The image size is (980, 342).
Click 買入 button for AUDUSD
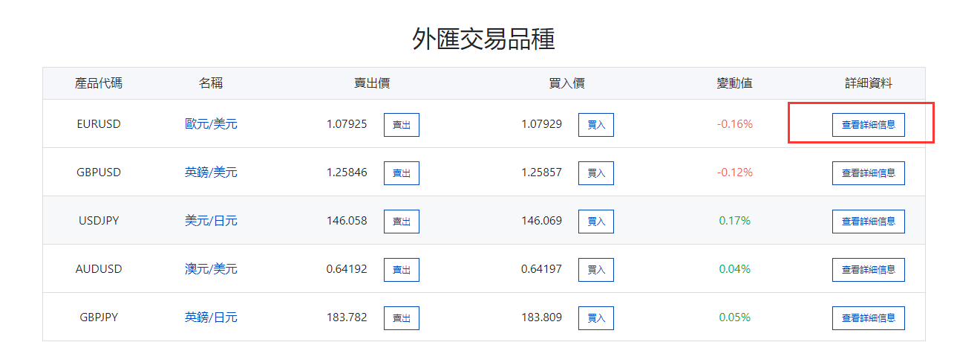pos(595,270)
